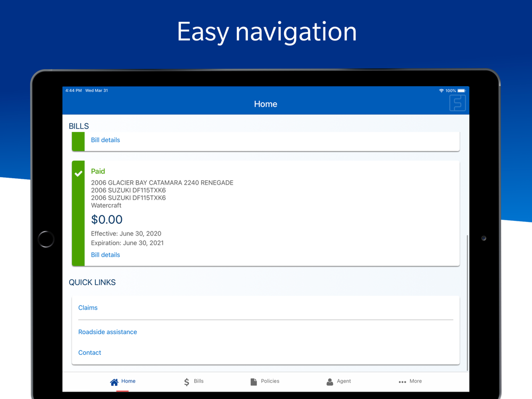Open the More tab label
The image size is (532, 399).
[415, 381]
